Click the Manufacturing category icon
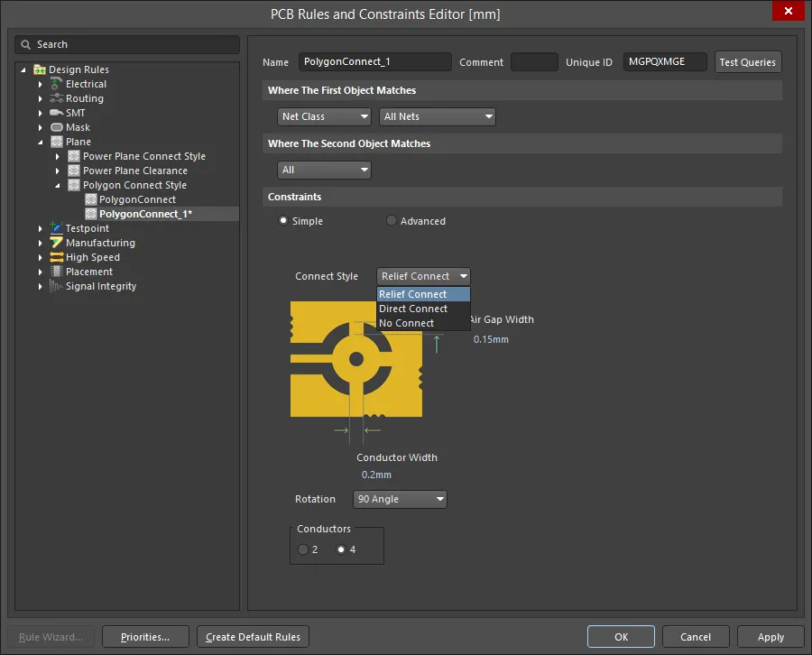Viewport: 812px width, 655px height. [x=57, y=243]
